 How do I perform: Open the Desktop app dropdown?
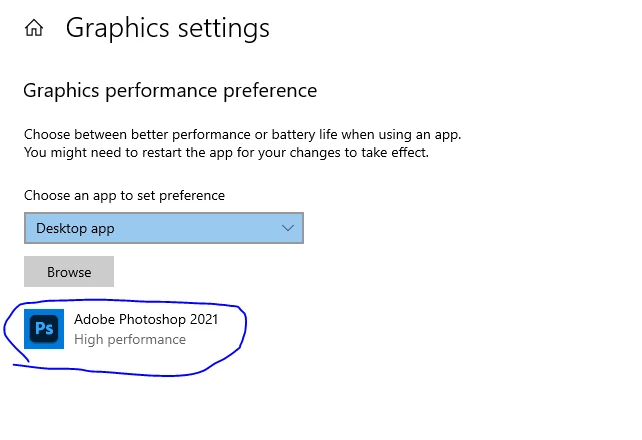(x=164, y=228)
